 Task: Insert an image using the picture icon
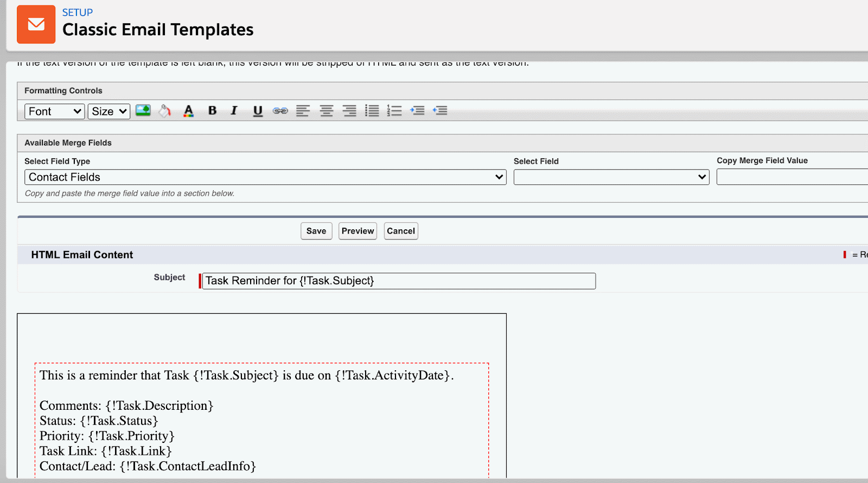pyautogui.click(x=143, y=111)
